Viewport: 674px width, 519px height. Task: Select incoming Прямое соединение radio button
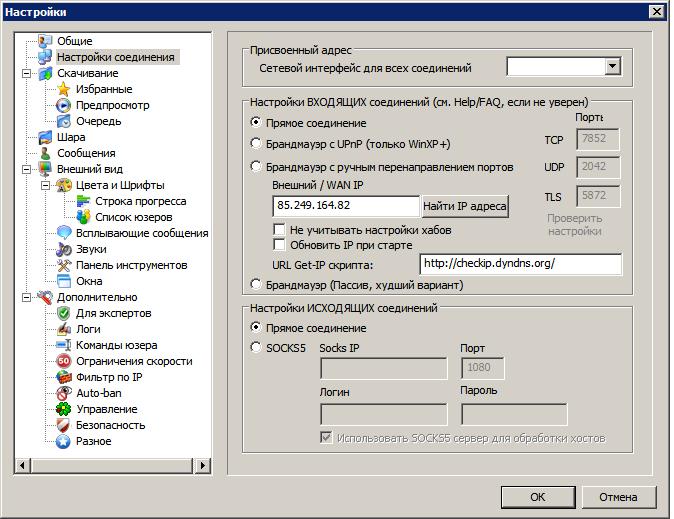coord(256,123)
